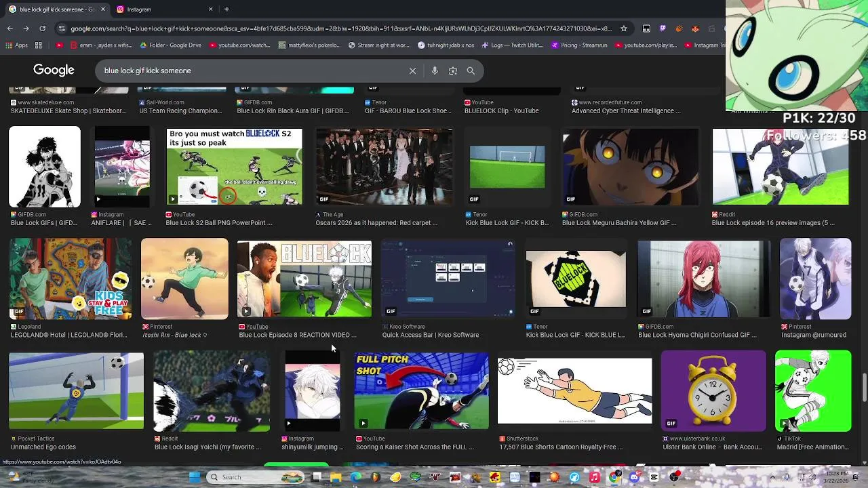Open Kreo Software Quick Access thumbnail
Viewport: 868px width, 488px height.
tap(448, 279)
